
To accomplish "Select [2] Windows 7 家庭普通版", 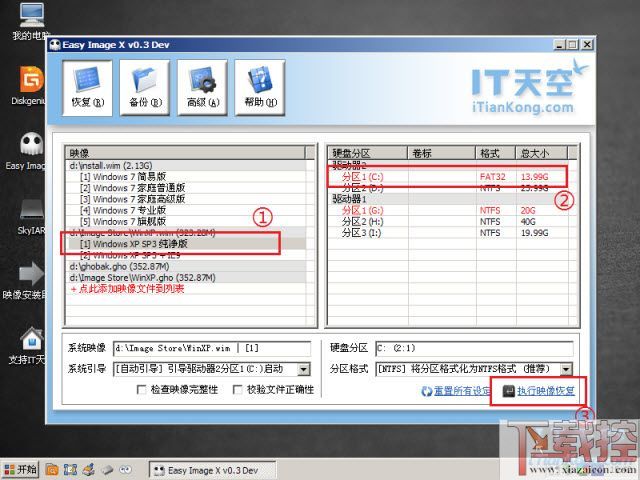I will pyautogui.click(x=132, y=188).
